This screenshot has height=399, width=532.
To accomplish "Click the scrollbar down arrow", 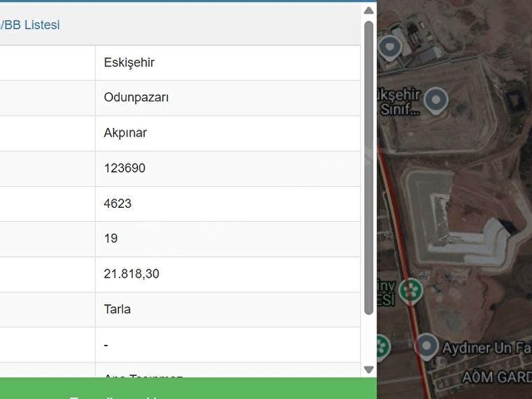I will pos(368,369).
